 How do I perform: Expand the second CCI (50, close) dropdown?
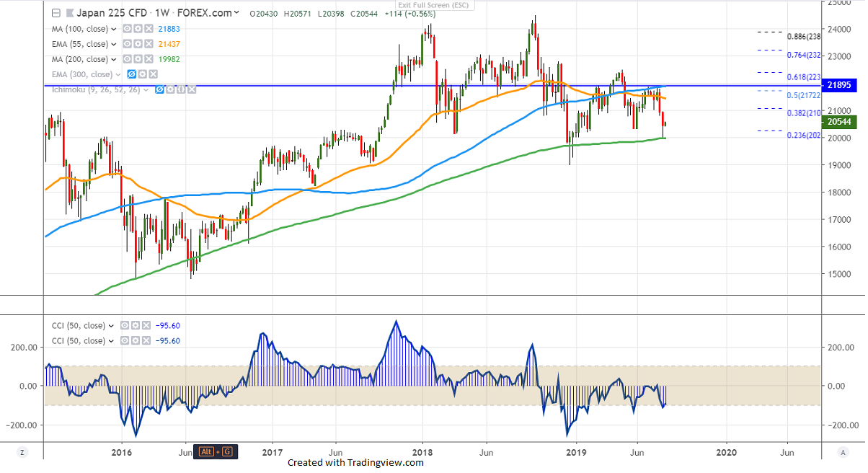111,341
